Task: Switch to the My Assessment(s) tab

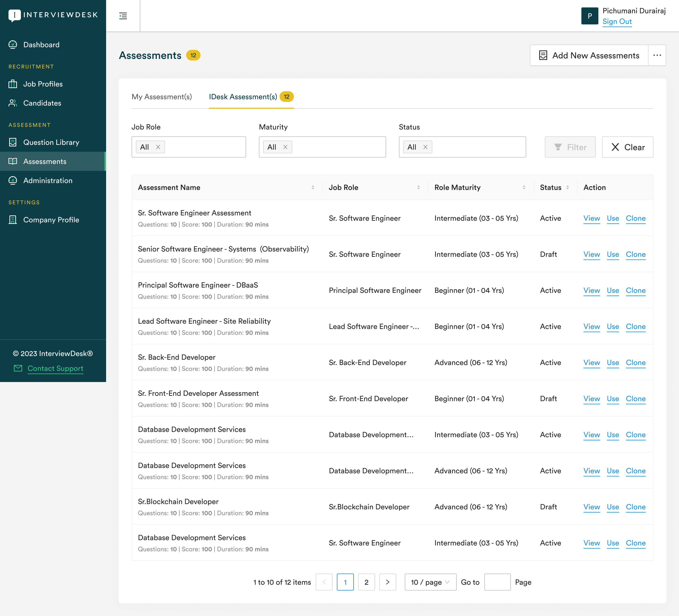Action: coord(162,97)
